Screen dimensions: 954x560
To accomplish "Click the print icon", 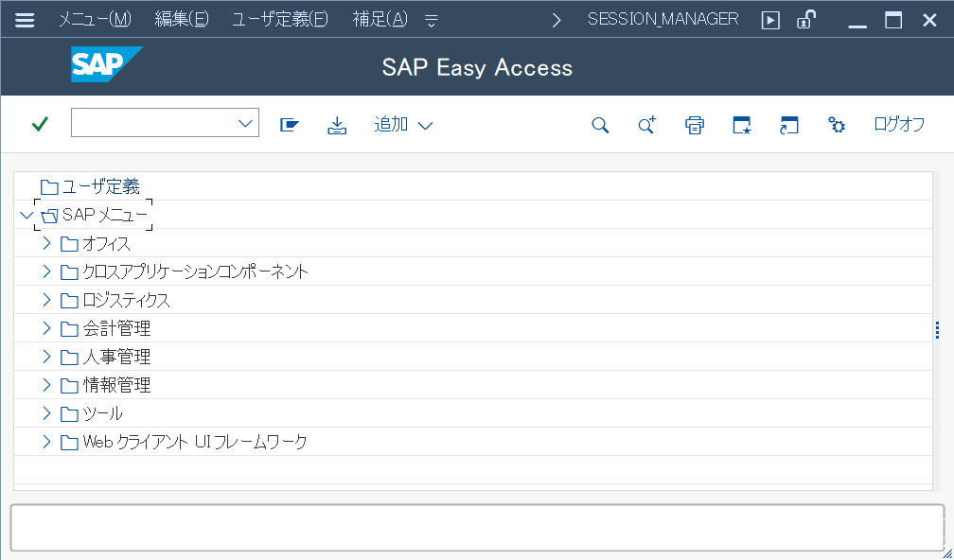I will click(694, 124).
